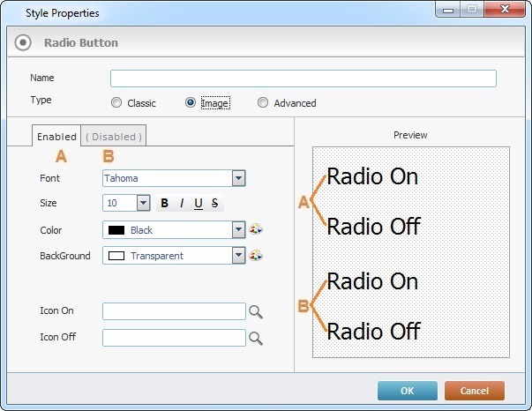
Task: Toggle Strikethrough text formatting
Action: click(x=214, y=204)
